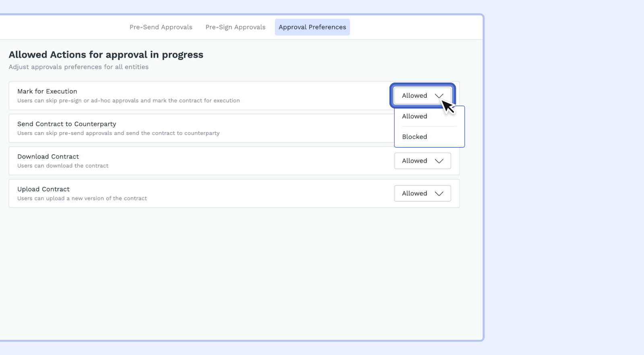The height and width of the screenshot is (355, 644).
Task: Open the Pre-Sign Approvals tab
Action: pyautogui.click(x=235, y=27)
